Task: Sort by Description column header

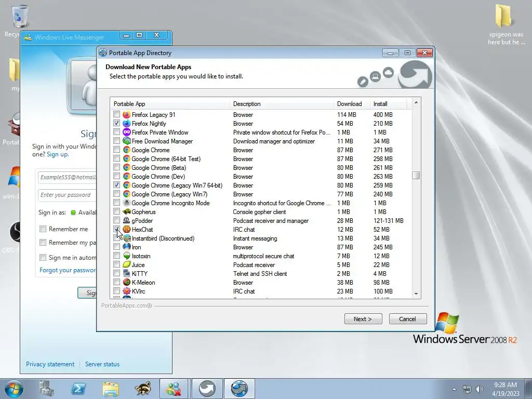Action: (x=282, y=104)
